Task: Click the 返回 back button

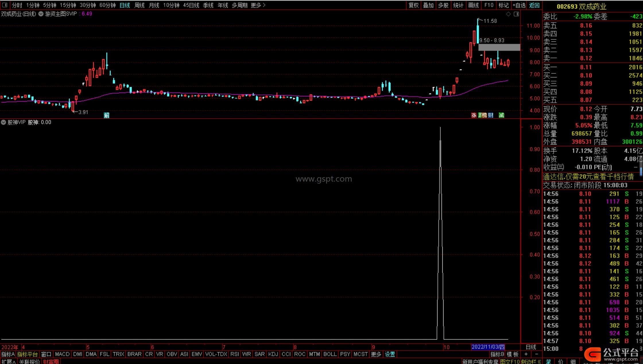Action: pos(534,5)
